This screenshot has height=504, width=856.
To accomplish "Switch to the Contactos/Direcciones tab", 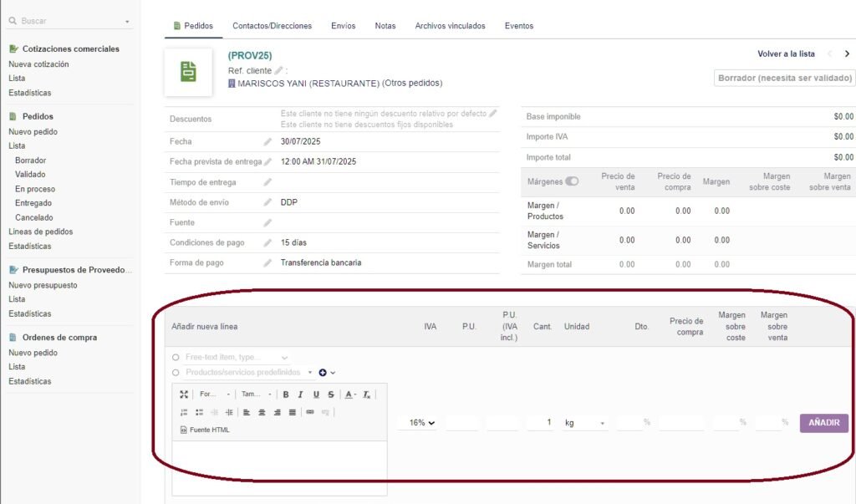I will tap(272, 26).
